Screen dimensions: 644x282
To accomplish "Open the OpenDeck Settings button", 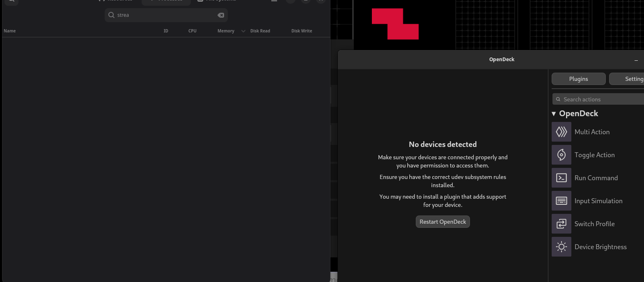I will [x=627, y=79].
